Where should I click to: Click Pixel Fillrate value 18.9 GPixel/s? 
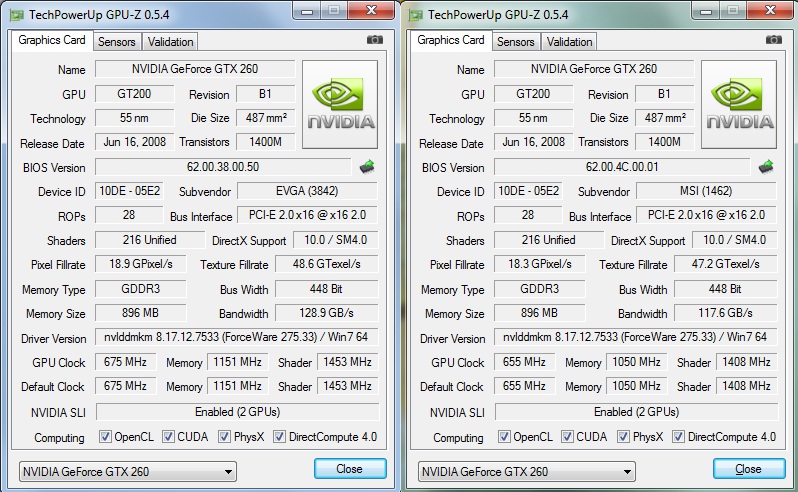pyautogui.click(x=141, y=264)
